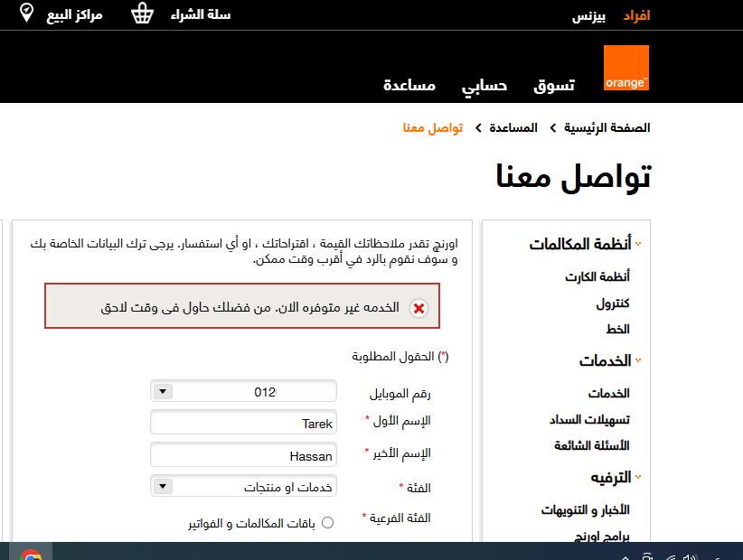
Task: Open الخط sidebar link
Action: [618, 329]
